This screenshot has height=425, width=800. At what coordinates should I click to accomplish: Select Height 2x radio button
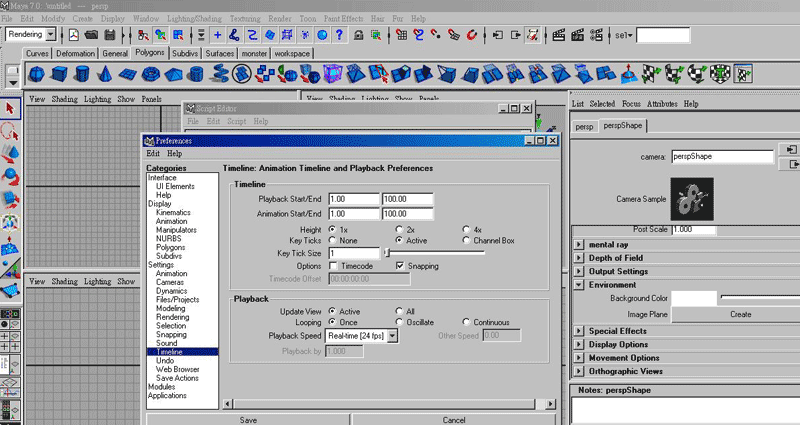[x=399, y=230]
